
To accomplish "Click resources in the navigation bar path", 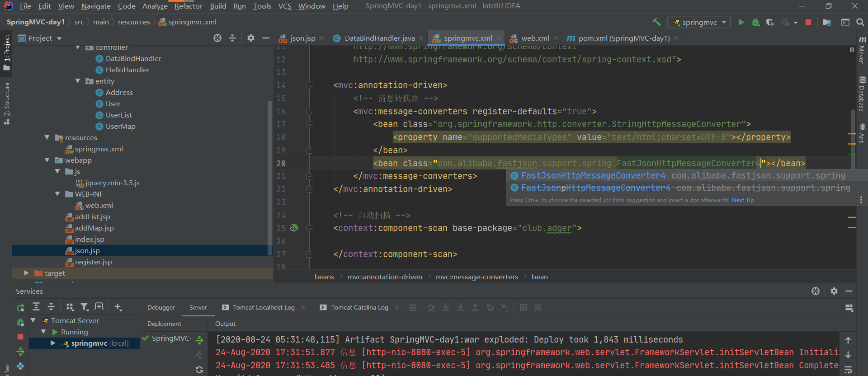I will [x=134, y=22].
